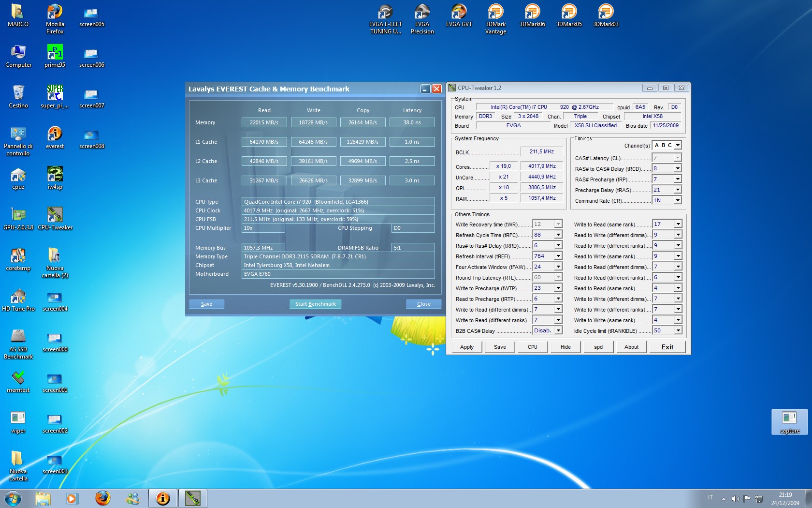Click the CPU Clock 4017.9 MHz row
The height and width of the screenshot is (508, 812).
tap(338, 210)
